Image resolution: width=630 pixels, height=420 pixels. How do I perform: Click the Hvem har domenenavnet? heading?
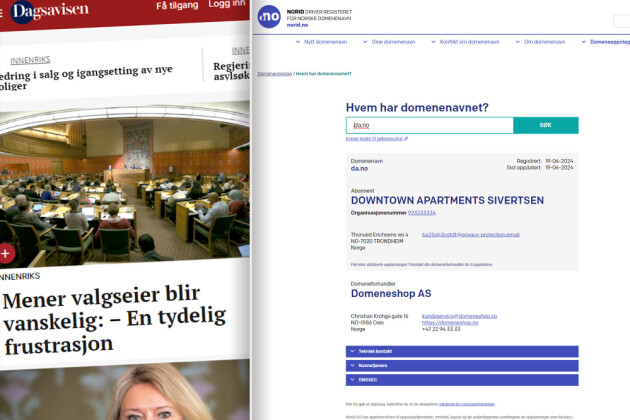[x=417, y=108]
